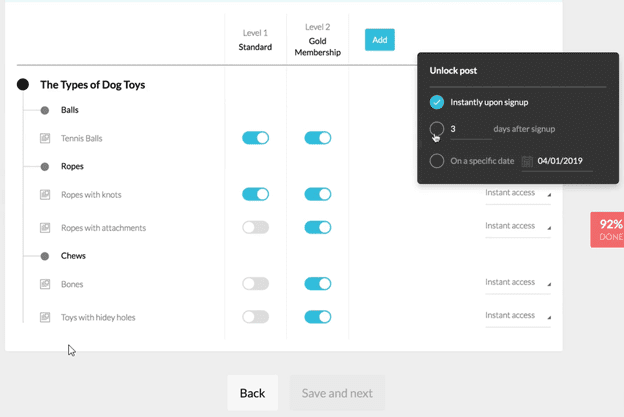This screenshot has height=417, width=624.
Task: Disable Gold access for Ropes with attachments
Action: click(318, 228)
